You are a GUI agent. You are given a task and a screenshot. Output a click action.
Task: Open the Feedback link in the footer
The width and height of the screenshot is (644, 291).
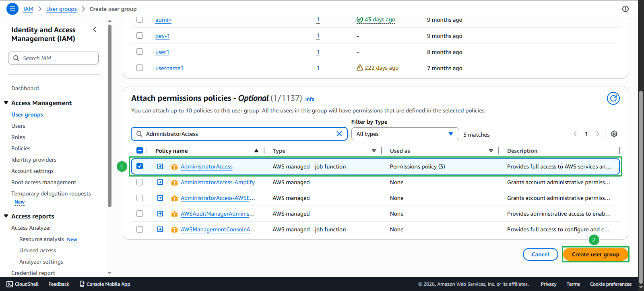(x=59, y=284)
